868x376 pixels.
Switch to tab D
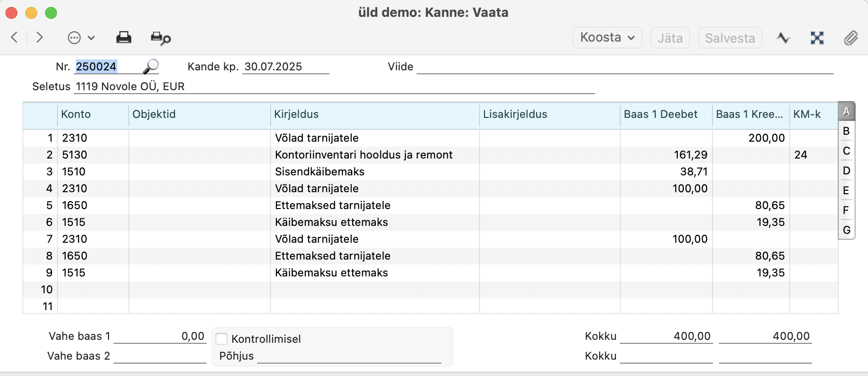(x=846, y=170)
